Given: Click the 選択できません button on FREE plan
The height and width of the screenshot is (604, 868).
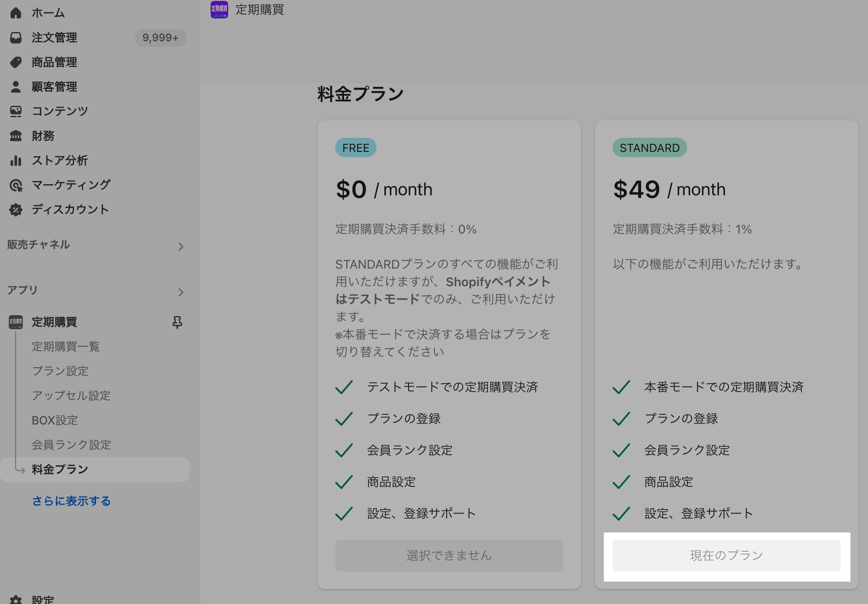Looking at the screenshot, I should click(x=449, y=556).
